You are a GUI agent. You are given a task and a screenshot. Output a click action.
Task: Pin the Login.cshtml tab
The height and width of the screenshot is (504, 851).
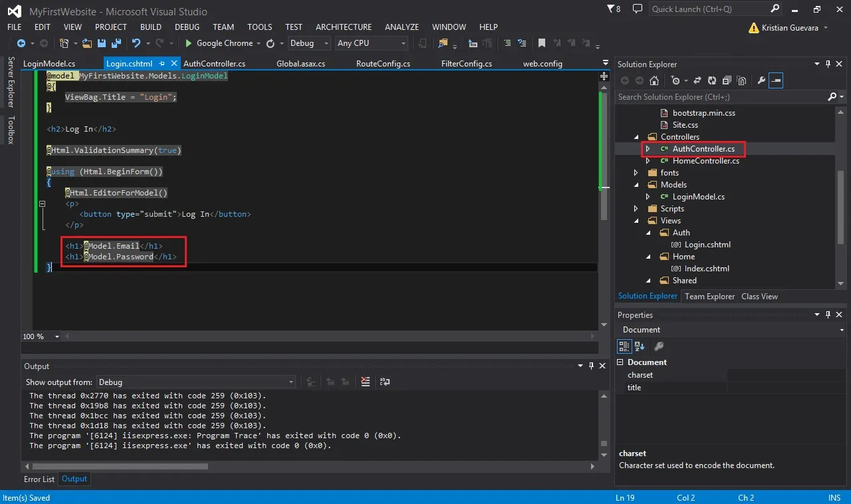click(x=162, y=64)
